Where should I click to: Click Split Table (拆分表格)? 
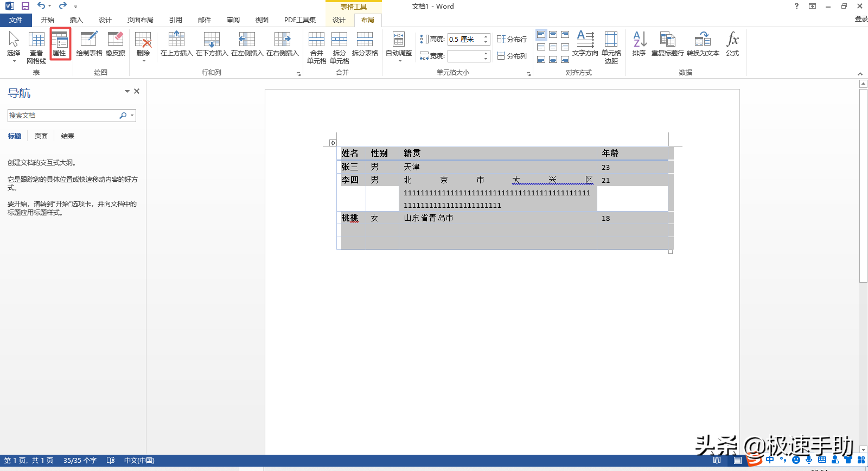pyautogui.click(x=365, y=44)
